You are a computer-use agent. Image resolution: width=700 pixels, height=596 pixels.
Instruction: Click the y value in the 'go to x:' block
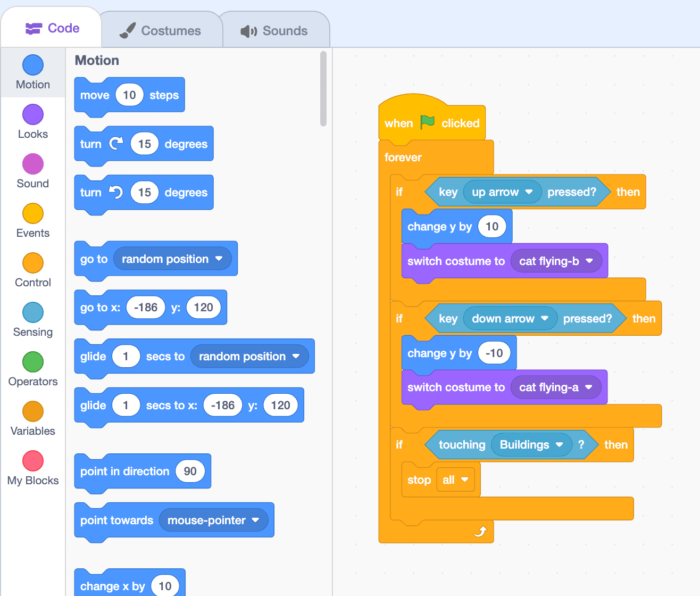pos(203,308)
